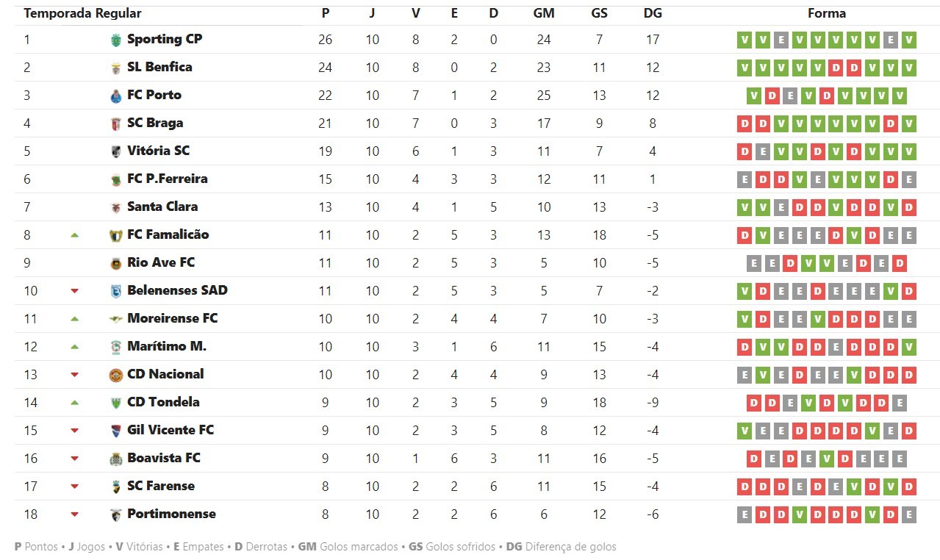Open the Rio Ave FC team link
The height and width of the screenshot is (560, 940).
161,262
